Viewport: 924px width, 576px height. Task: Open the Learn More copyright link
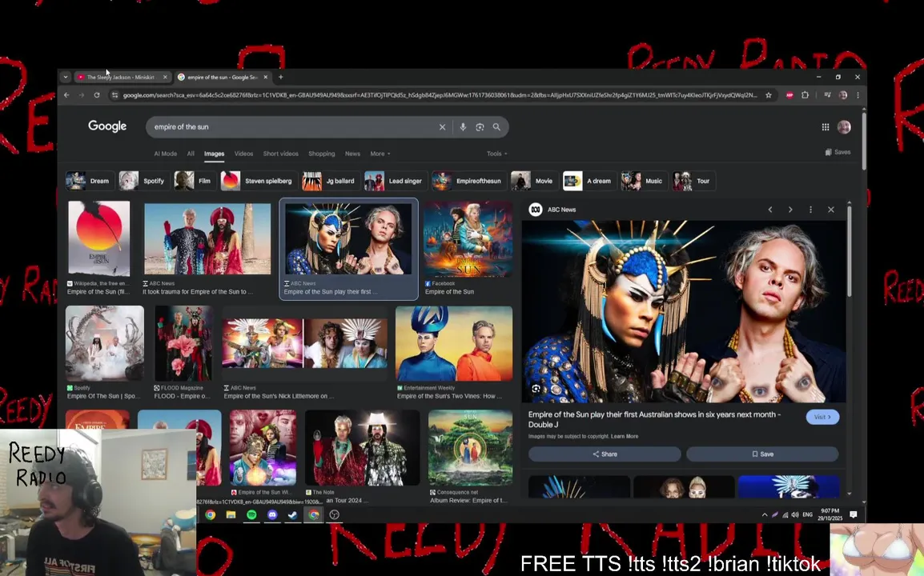click(625, 437)
